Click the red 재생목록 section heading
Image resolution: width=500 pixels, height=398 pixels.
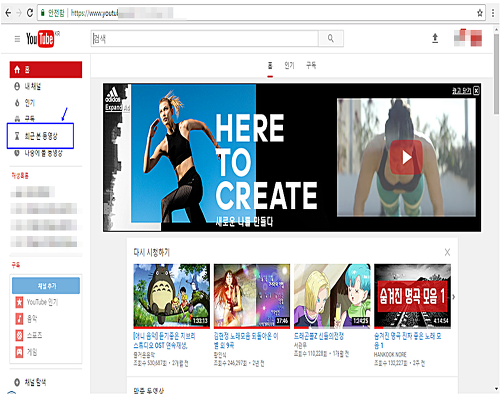tap(20, 175)
